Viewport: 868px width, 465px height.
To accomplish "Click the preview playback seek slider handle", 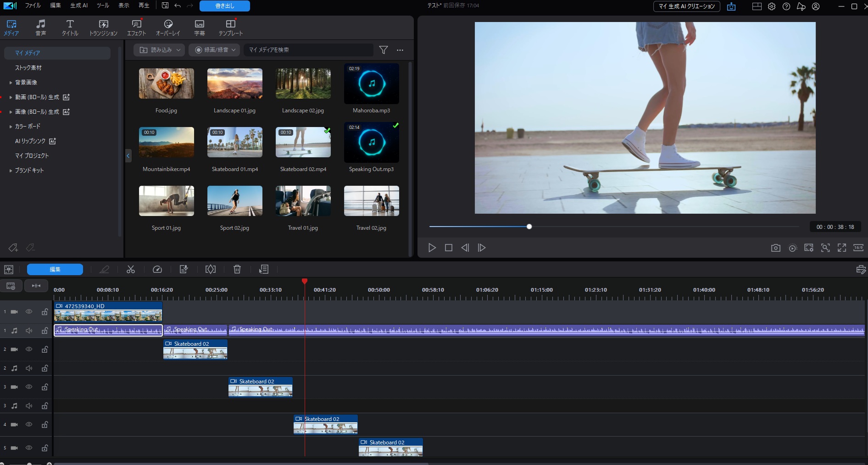I will point(529,227).
